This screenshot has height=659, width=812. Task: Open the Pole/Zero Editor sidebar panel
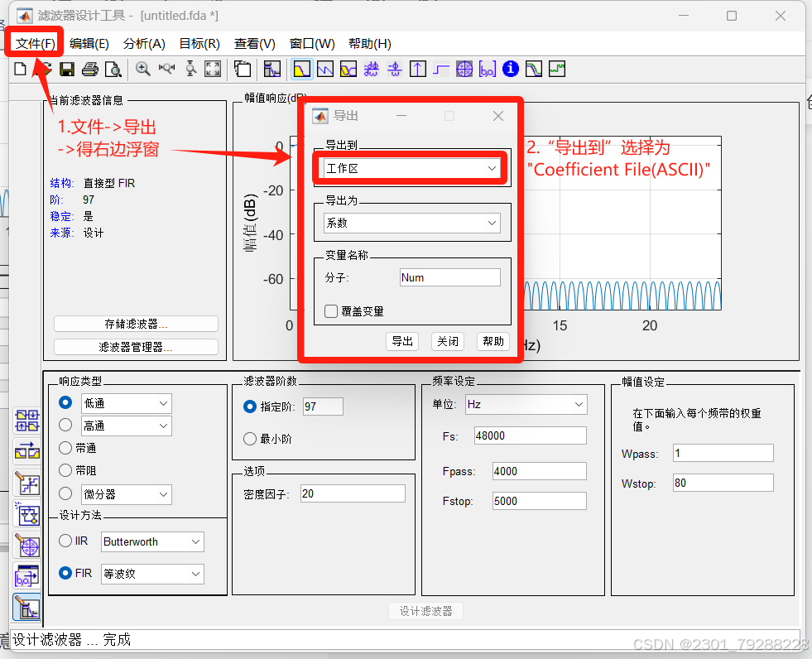tap(27, 546)
